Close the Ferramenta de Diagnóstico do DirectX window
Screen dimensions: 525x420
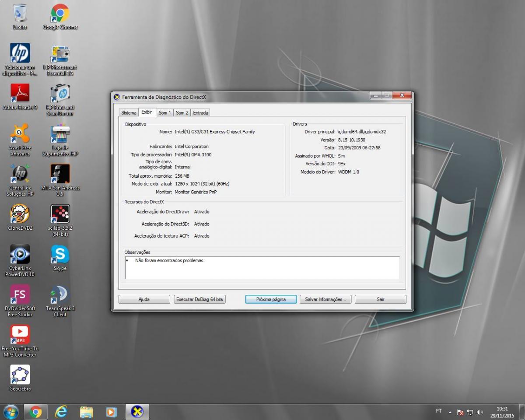click(x=401, y=95)
